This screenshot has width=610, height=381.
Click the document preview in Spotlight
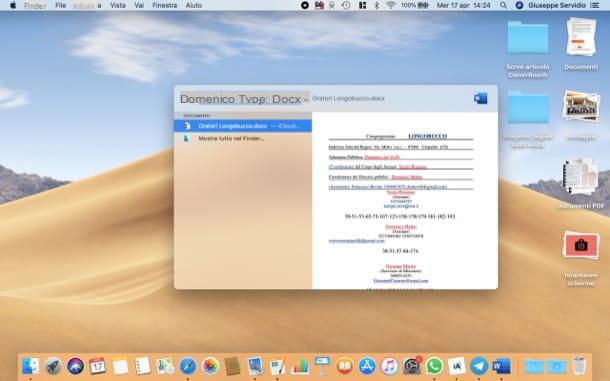(x=405, y=201)
